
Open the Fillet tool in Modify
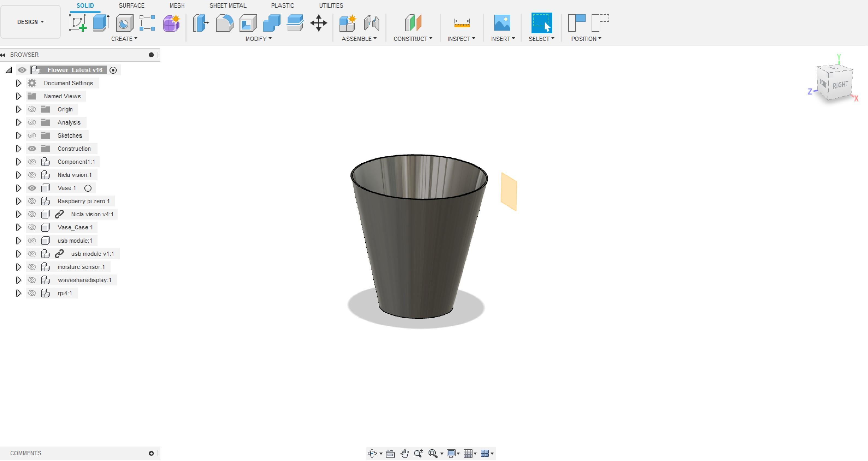(225, 23)
